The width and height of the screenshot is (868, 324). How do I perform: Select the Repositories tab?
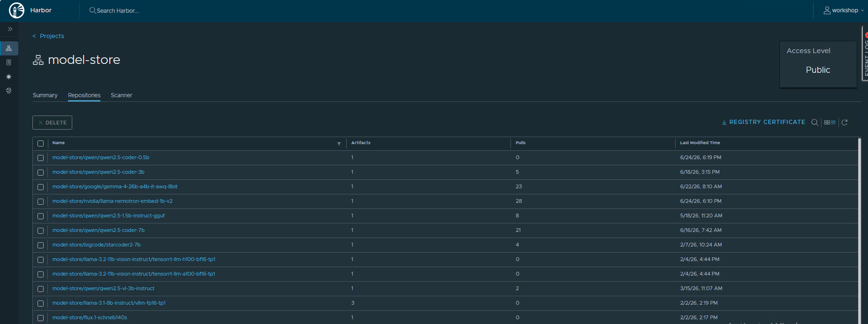(84, 95)
